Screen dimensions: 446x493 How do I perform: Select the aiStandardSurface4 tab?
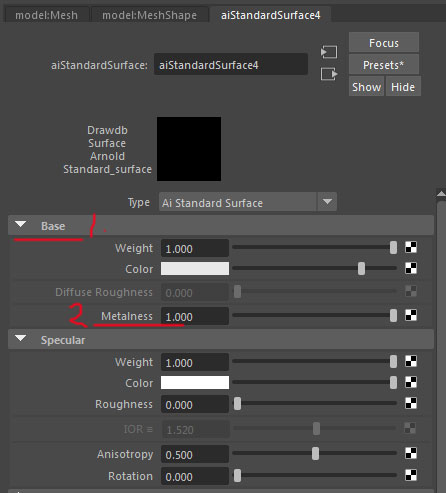[270, 15]
